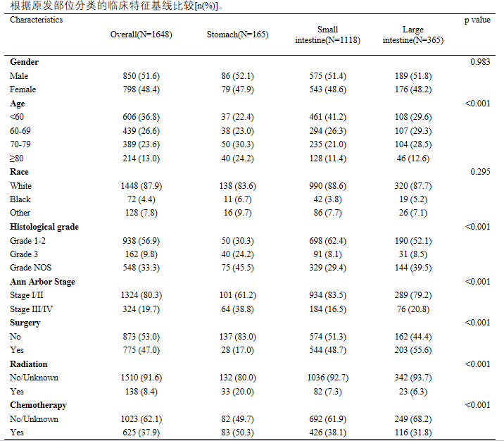Select the Female row label
This screenshot has width=504, height=441.
click(23, 89)
